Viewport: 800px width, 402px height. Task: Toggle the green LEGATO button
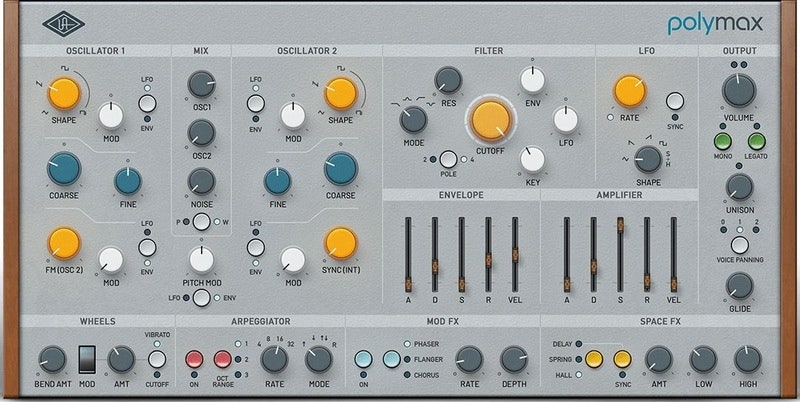point(757,142)
